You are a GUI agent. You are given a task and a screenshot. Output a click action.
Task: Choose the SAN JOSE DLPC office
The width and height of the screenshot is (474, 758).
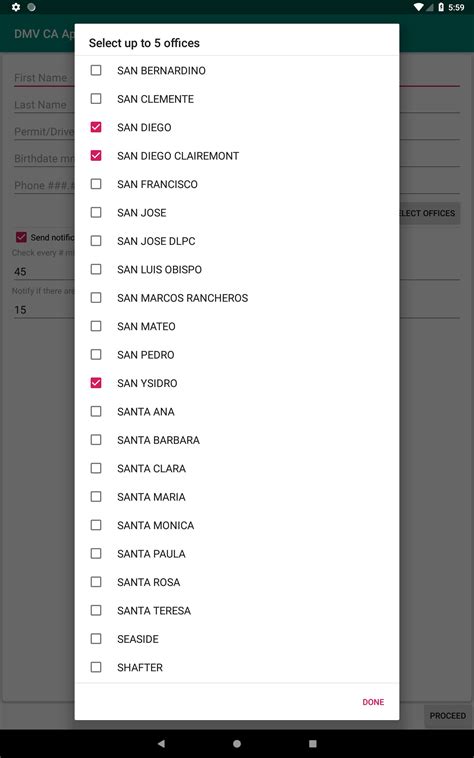pyautogui.click(x=96, y=241)
